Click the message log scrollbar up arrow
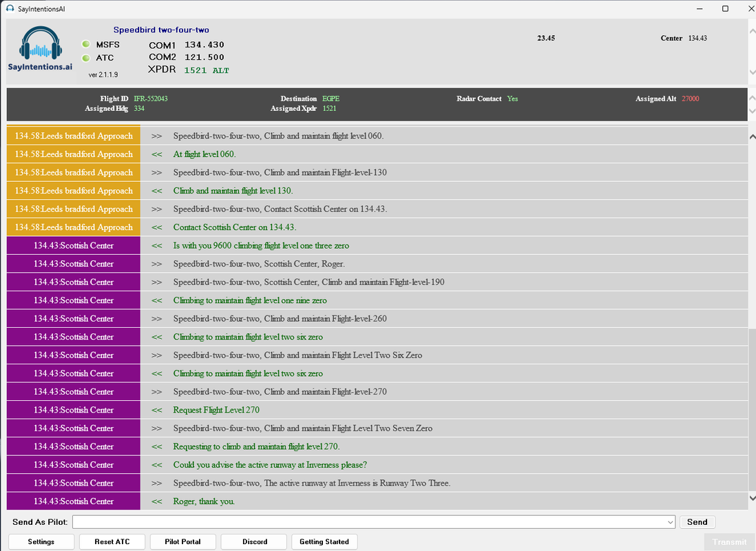The width and height of the screenshot is (756, 551). pyautogui.click(x=752, y=137)
